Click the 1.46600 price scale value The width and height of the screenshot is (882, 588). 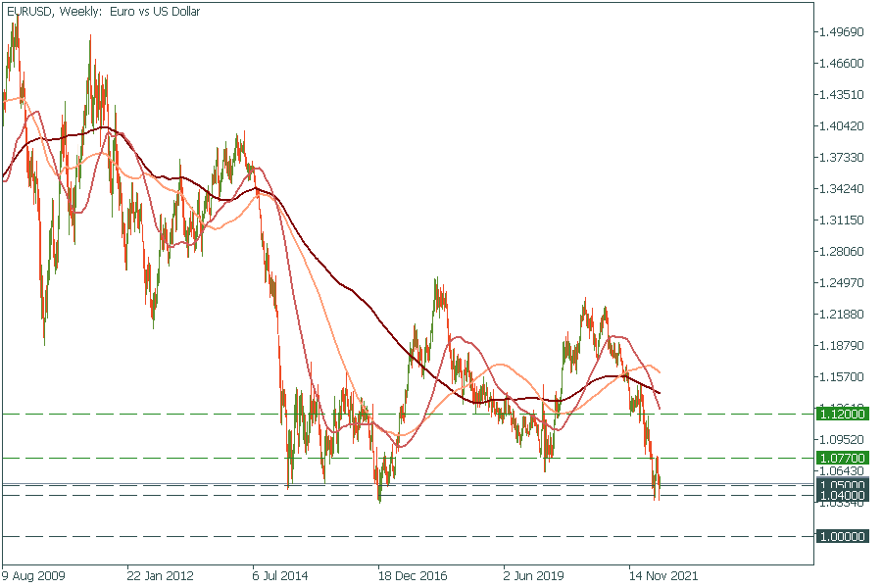[x=841, y=64]
